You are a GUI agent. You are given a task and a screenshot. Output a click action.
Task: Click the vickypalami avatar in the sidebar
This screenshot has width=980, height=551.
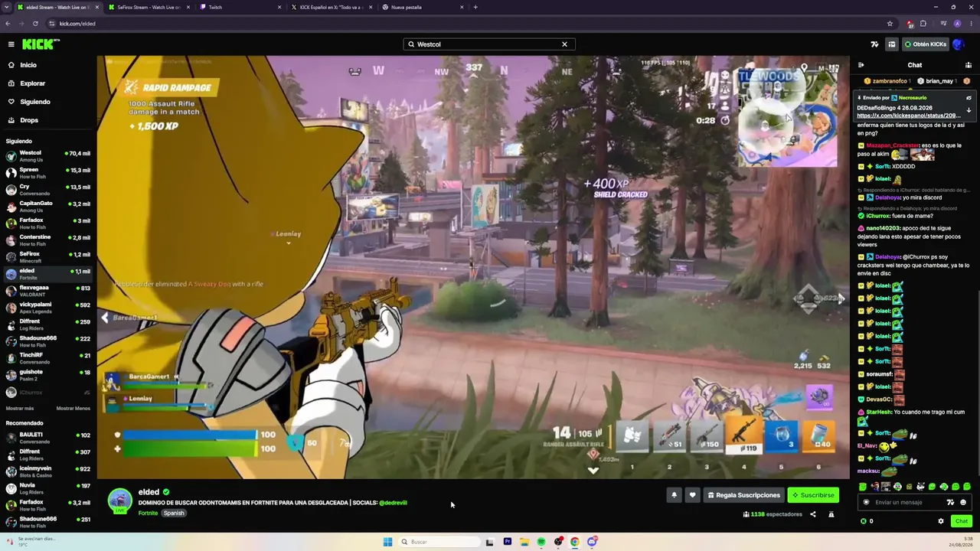[11, 308]
